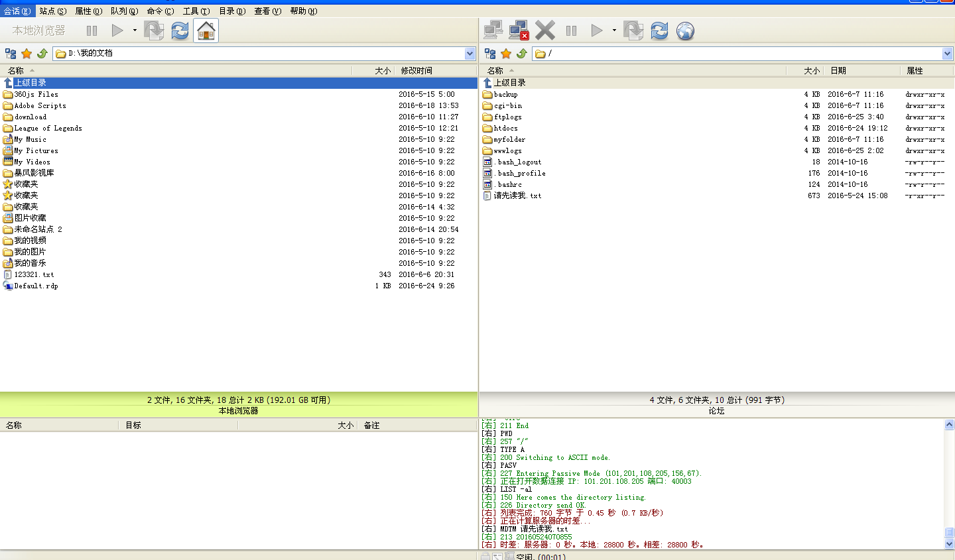The height and width of the screenshot is (560, 955).
Task: Open local bookmarks star icon
Action: tap(27, 54)
